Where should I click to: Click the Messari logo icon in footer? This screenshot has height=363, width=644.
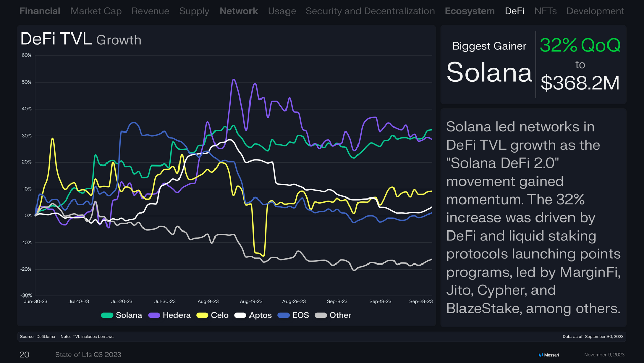click(x=541, y=355)
